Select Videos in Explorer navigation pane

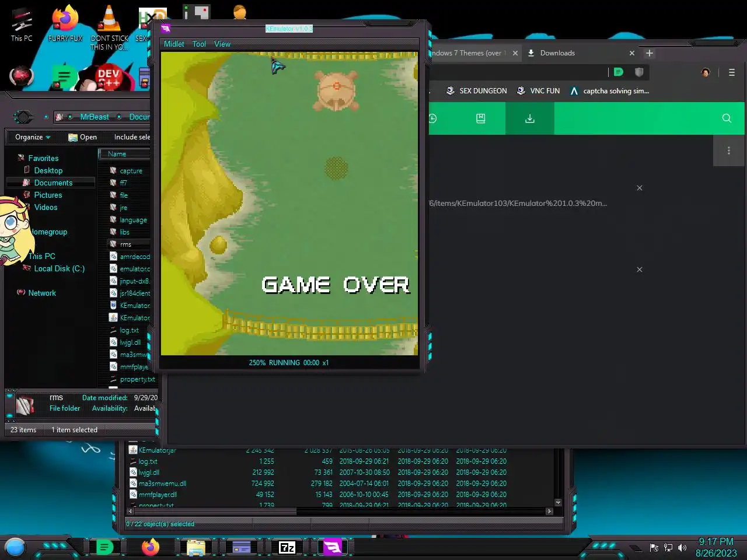click(46, 207)
